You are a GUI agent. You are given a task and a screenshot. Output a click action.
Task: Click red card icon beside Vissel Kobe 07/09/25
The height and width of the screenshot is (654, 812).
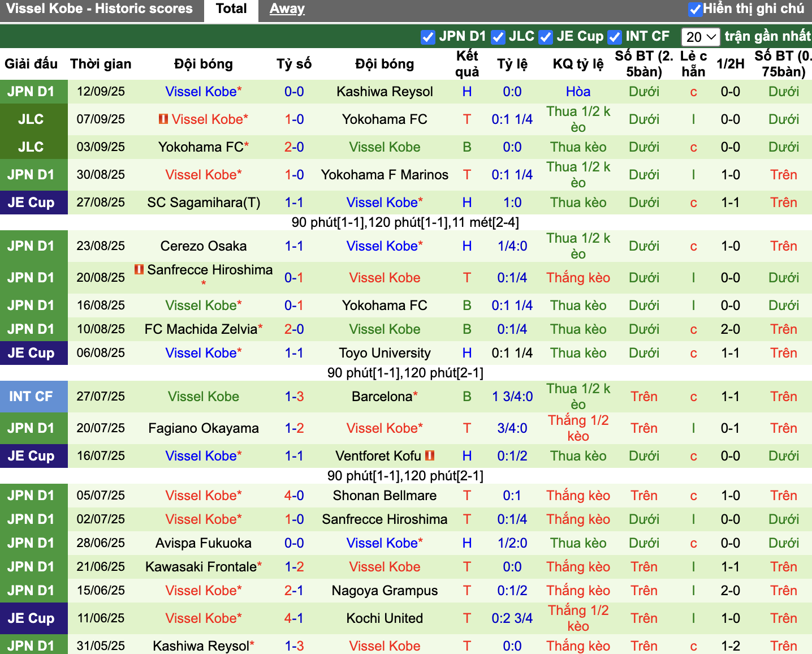[163, 119]
